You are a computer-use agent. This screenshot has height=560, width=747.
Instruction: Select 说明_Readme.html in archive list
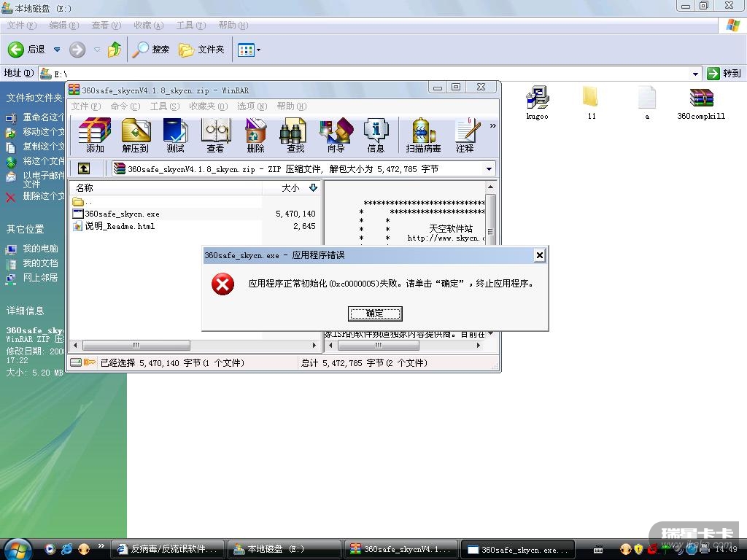(120, 226)
